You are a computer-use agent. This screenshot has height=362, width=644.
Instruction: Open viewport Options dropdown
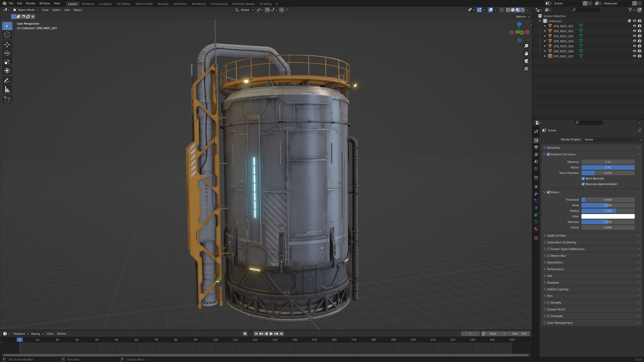(x=522, y=17)
